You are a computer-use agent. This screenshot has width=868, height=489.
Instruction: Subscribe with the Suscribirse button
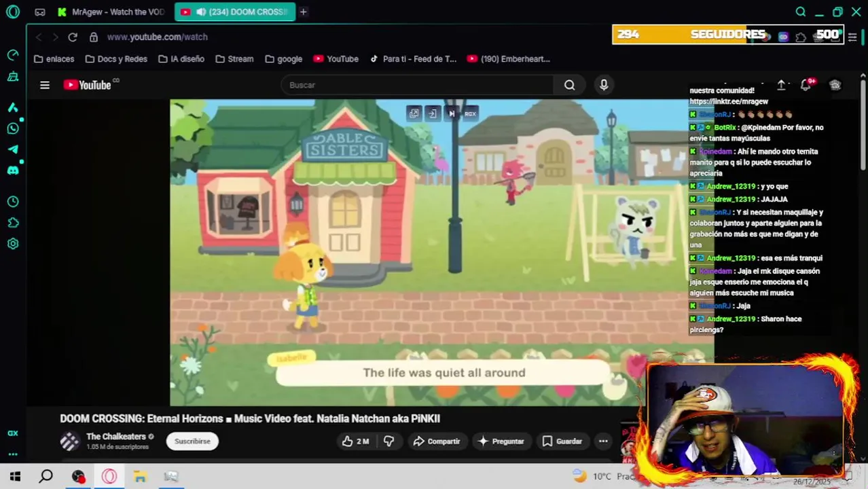coord(192,441)
